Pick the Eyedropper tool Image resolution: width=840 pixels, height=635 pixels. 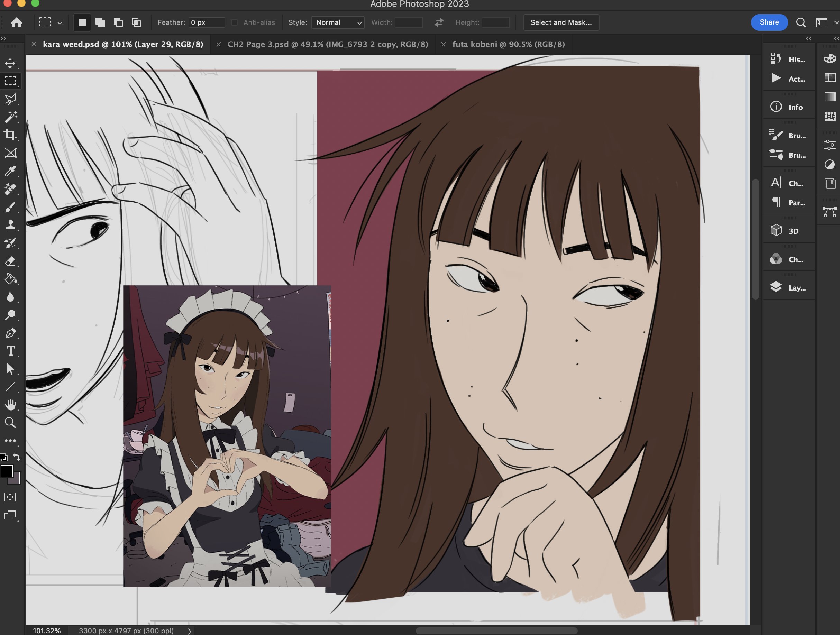click(10, 171)
